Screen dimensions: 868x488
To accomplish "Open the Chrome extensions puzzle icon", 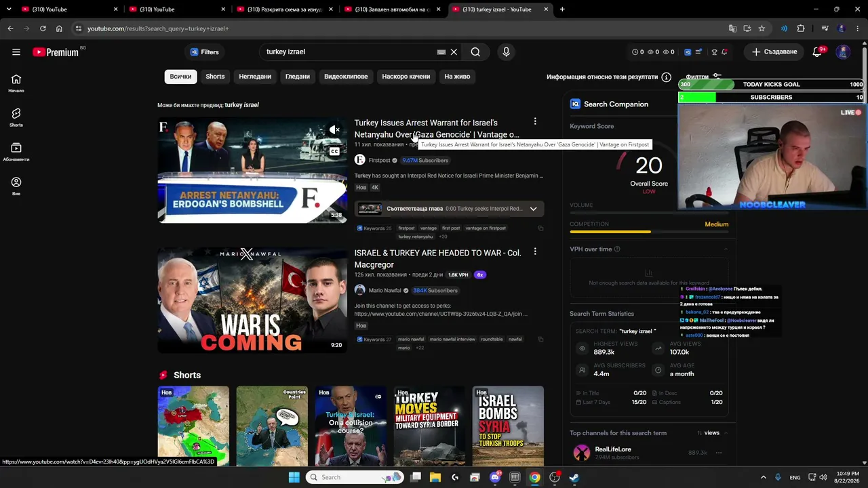I will pos(801,28).
